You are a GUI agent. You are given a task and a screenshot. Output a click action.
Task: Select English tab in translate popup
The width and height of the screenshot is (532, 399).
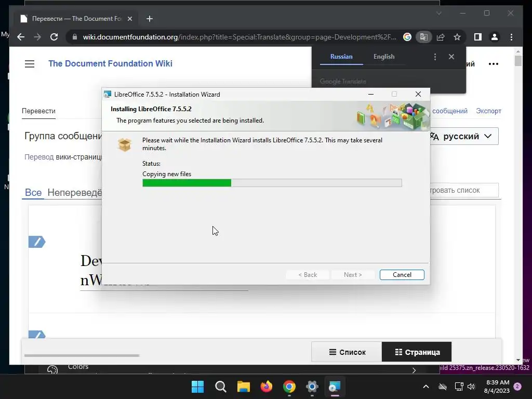click(x=384, y=57)
